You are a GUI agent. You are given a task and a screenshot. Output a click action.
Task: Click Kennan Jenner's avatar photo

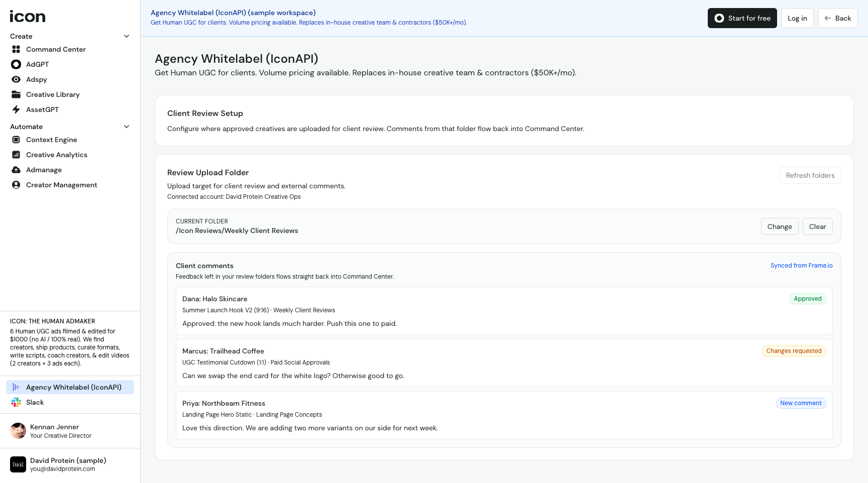(x=18, y=431)
